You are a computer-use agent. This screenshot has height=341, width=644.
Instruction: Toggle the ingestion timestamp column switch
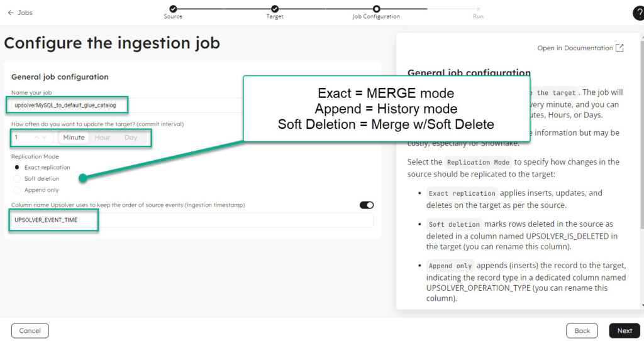click(367, 205)
